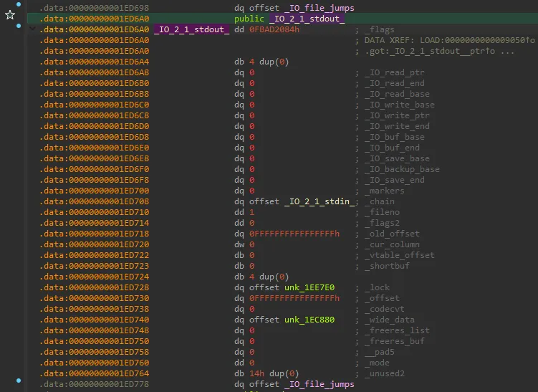Click the _IO_read_ptr comment

395,72
